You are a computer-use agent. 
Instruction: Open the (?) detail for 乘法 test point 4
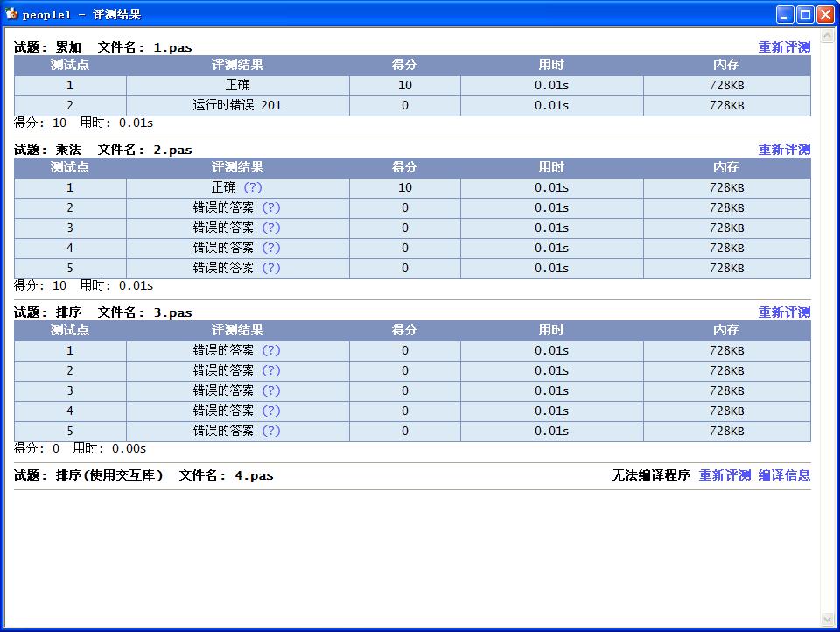click(271, 248)
